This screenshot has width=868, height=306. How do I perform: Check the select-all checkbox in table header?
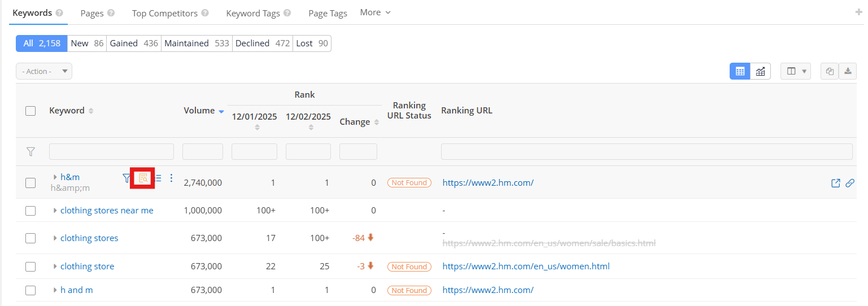[30, 111]
